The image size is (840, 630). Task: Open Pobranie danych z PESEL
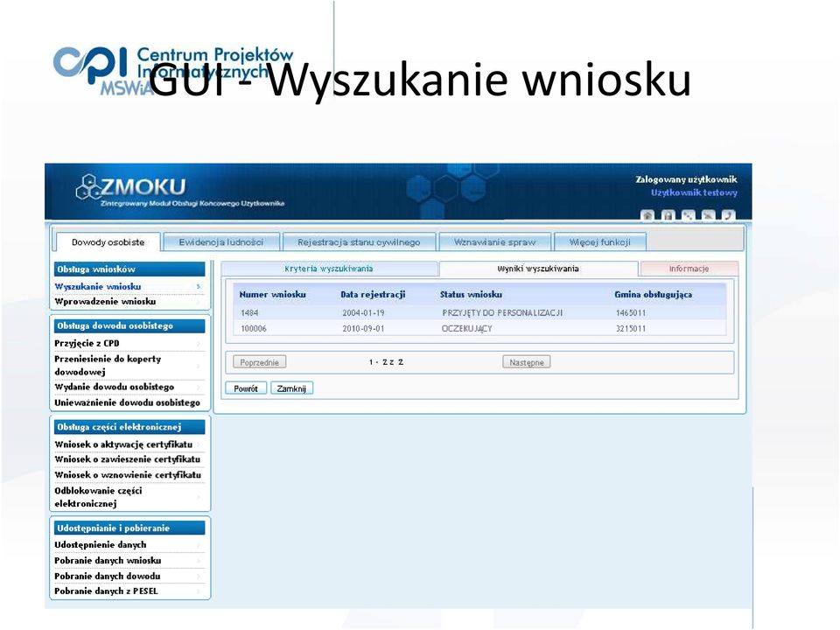coord(106,591)
